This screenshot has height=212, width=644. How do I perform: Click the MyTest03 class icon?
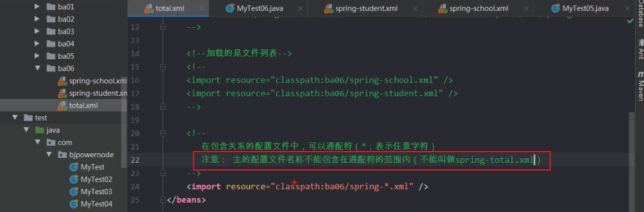(x=74, y=192)
